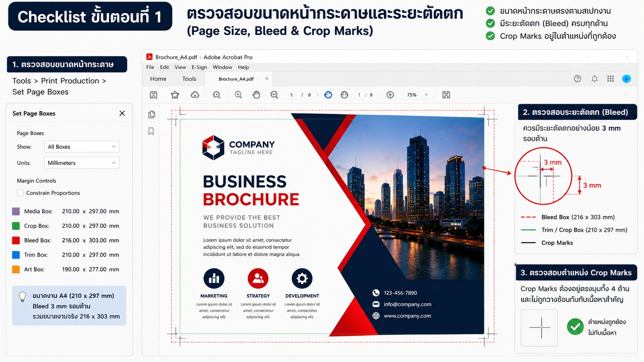Open the E-Sign menu

pos(199,67)
